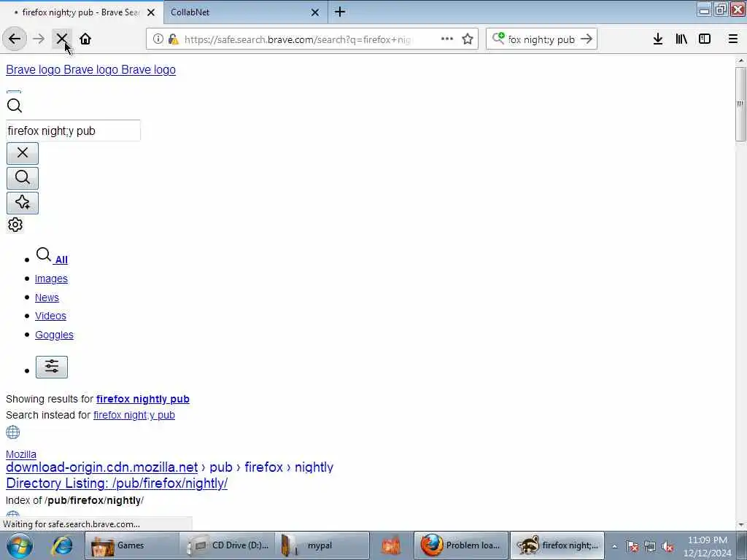
Task: Open download-origin.cdn.mozilla.net breadcrumb link
Action: 101,467
